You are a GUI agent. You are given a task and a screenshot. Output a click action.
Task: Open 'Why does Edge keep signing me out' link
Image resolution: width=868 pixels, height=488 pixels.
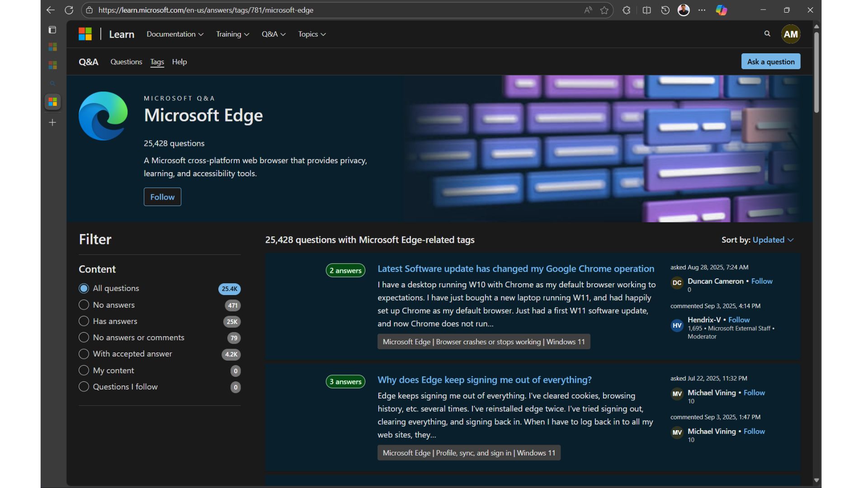(484, 380)
